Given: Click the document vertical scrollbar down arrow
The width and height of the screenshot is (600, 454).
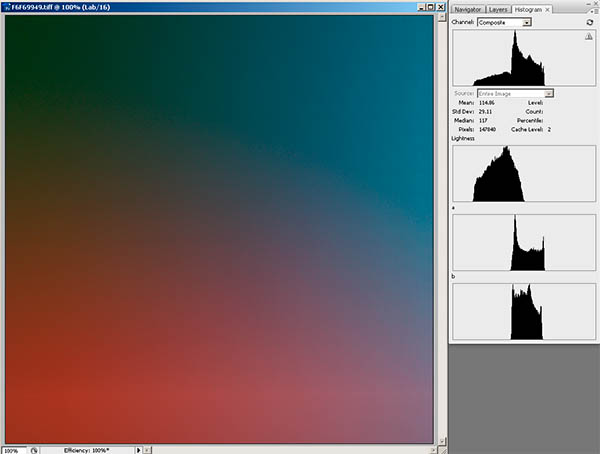Looking at the screenshot, I should click(442, 441).
